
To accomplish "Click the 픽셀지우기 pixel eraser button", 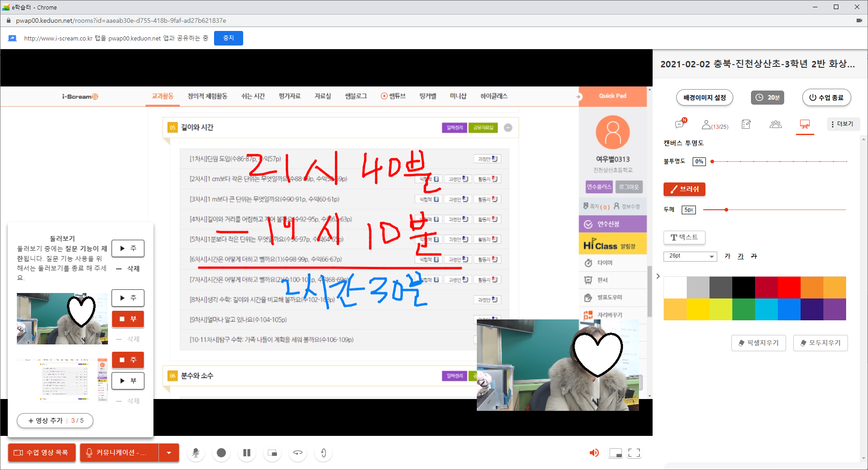I will tap(758, 343).
